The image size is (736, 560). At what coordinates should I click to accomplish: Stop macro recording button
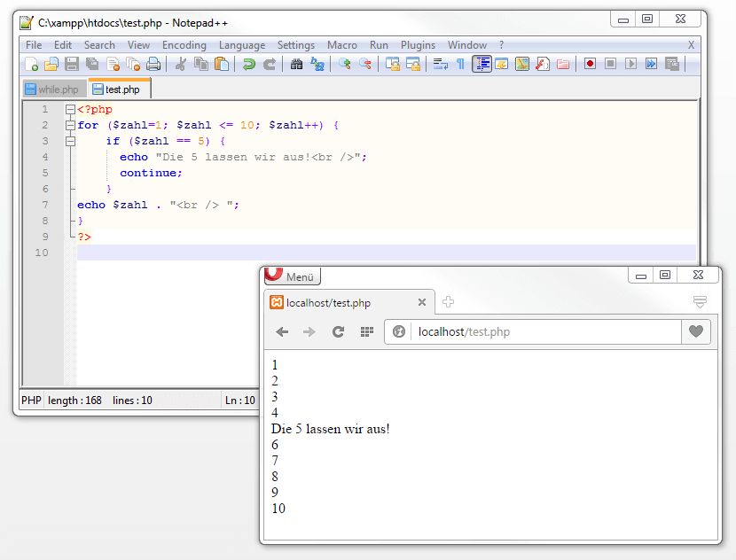point(610,63)
